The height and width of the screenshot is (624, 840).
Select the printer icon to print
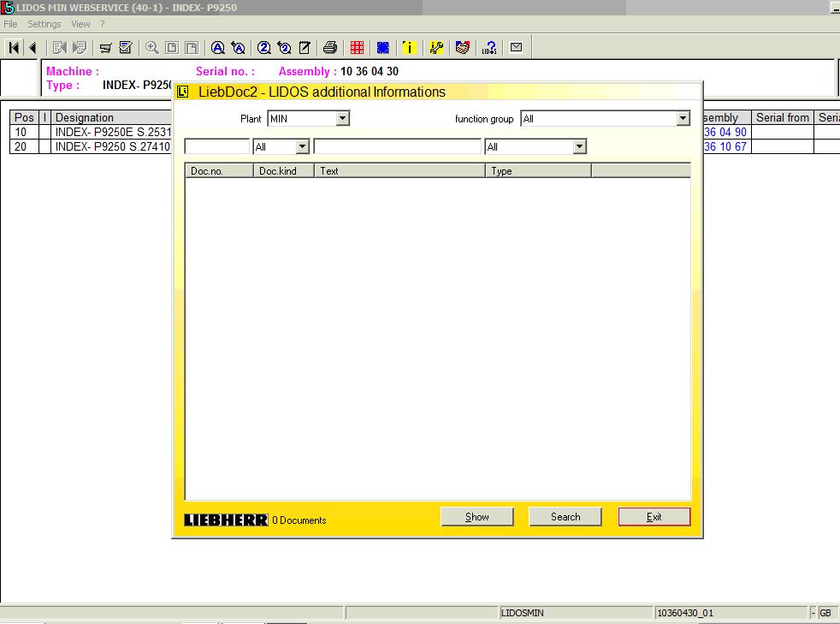click(x=329, y=47)
